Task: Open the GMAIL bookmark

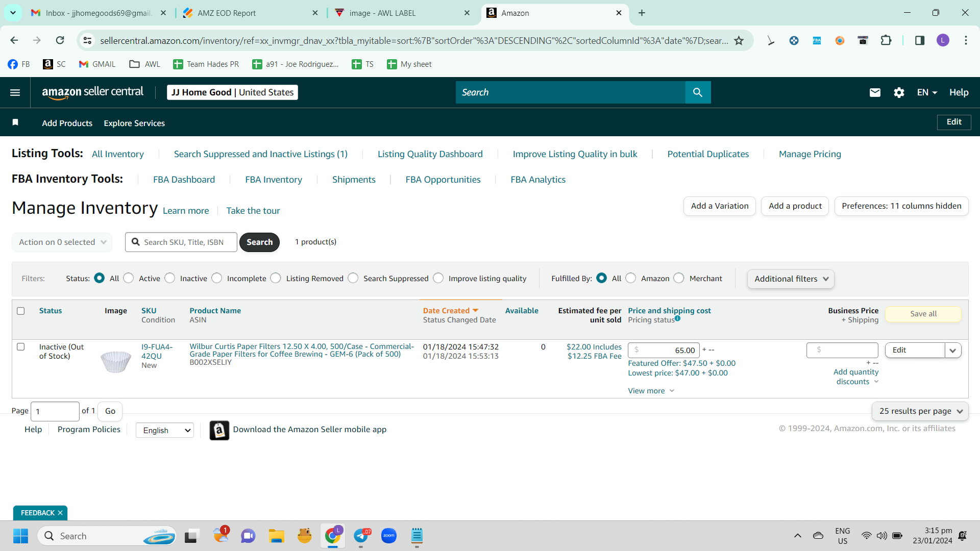Action: [97, 64]
